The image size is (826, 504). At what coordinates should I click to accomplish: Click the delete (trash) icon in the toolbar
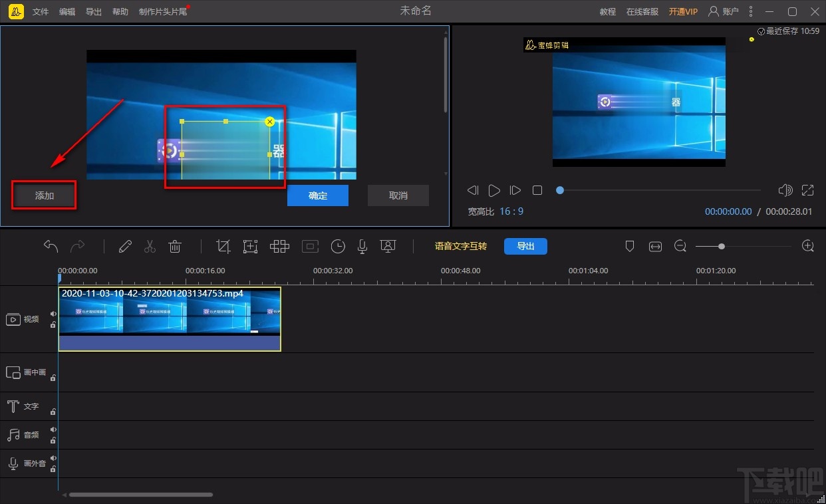(x=175, y=247)
